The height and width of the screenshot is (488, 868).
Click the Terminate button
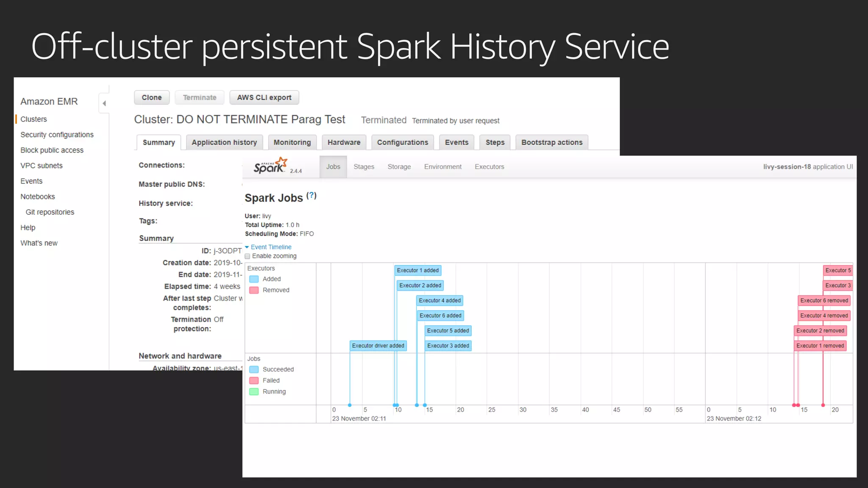tap(200, 97)
